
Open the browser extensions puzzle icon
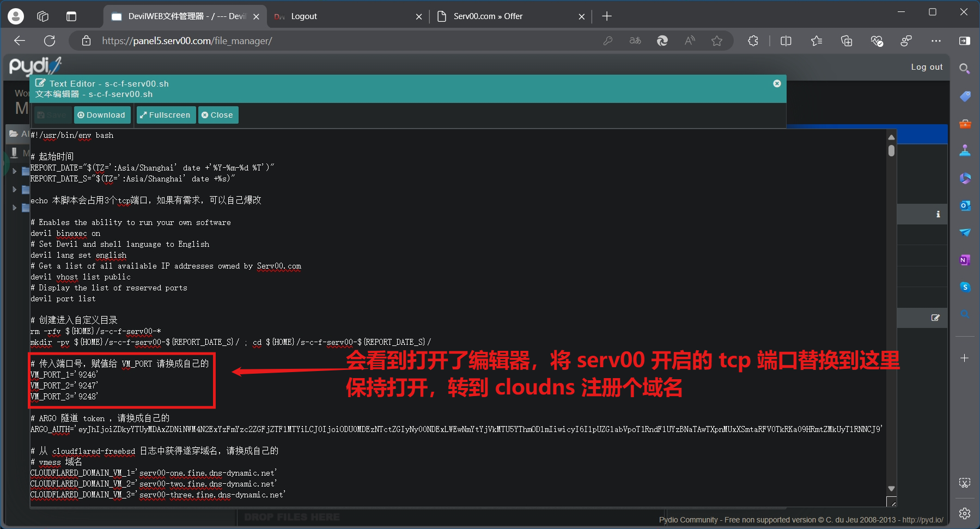pos(753,41)
